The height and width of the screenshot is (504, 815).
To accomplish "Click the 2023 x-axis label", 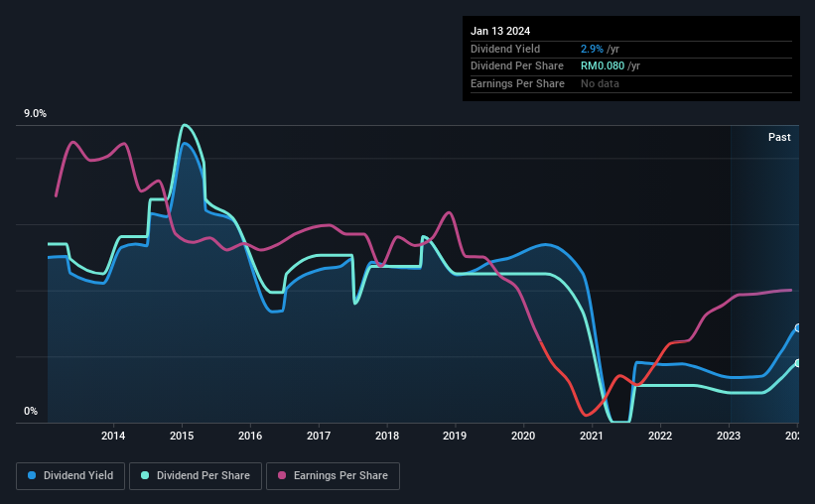I will pos(729,436).
